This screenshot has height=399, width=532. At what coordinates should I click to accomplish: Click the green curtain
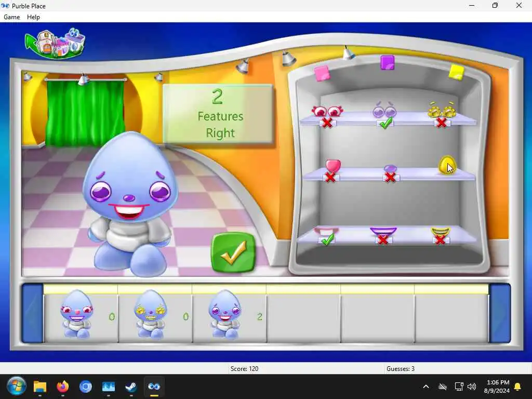pyautogui.click(x=85, y=112)
